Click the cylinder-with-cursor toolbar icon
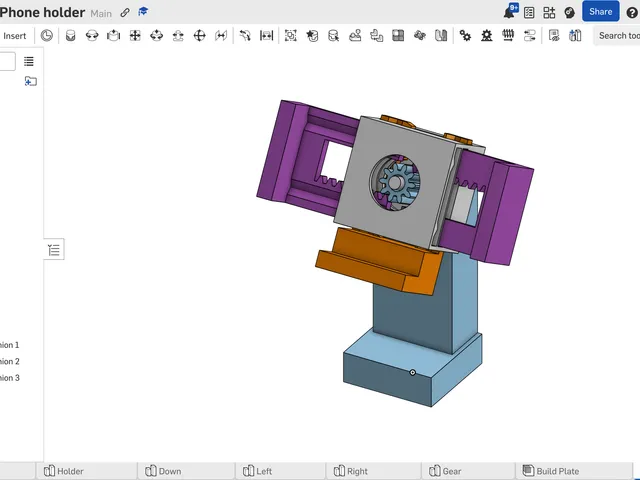The width and height of the screenshot is (640, 480). pos(333,36)
